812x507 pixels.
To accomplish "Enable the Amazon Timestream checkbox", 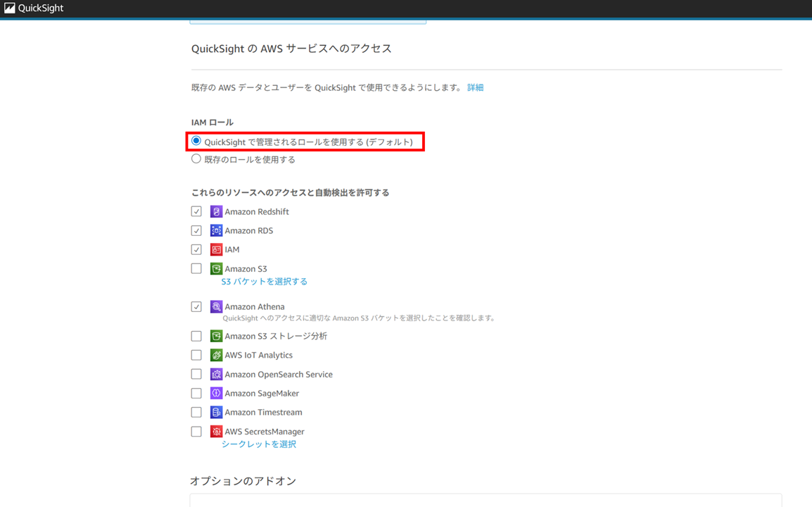I will click(196, 412).
